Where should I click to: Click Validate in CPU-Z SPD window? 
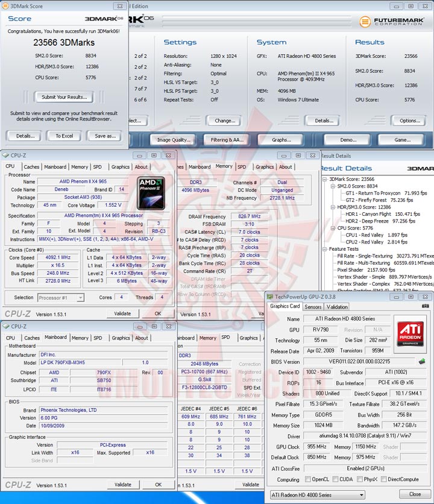pos(250,484)
